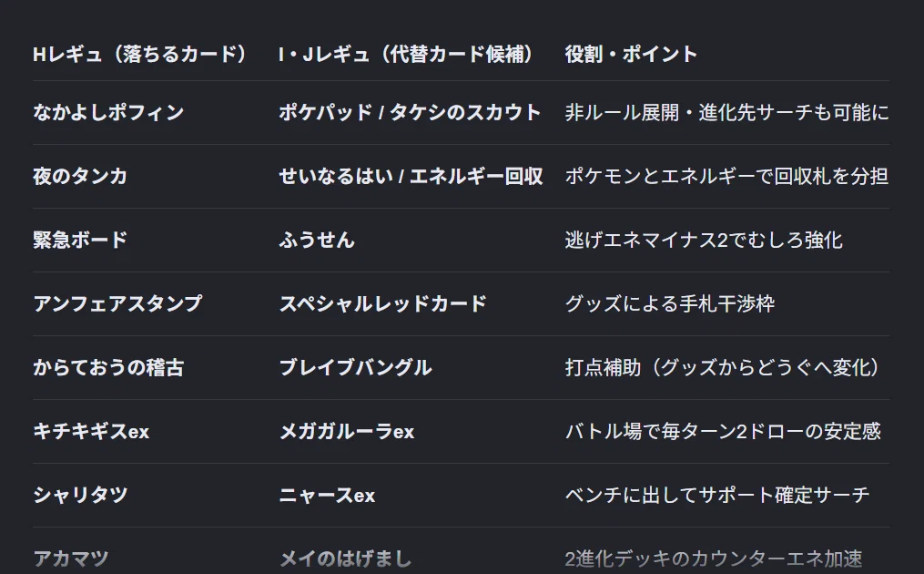Select the シャリタツ cell

(80, 495)
